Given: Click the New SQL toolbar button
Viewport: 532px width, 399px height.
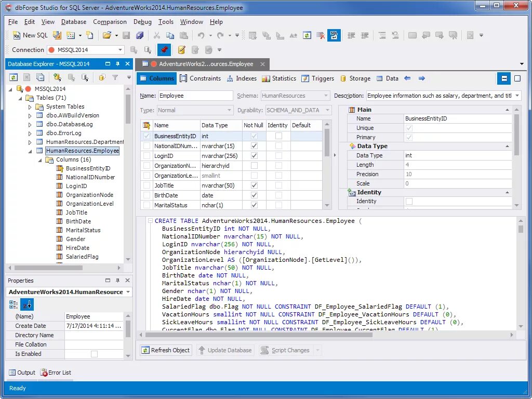Looking at the screenshot, I should point(30,35).
